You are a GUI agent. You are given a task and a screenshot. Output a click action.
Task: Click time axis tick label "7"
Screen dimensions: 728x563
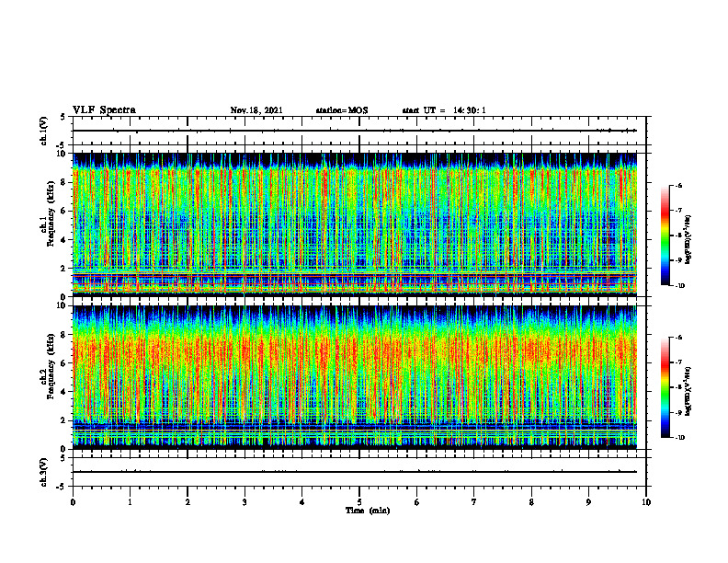tap(474, 502)
